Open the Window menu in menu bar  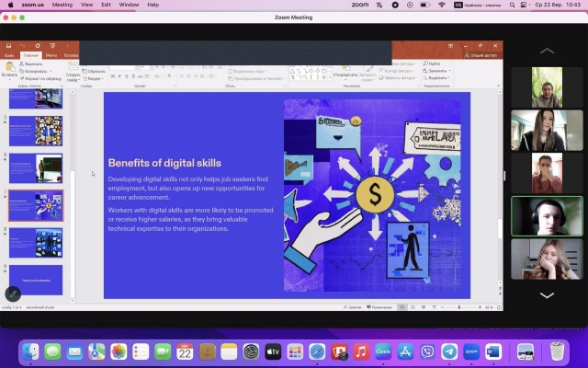point(129,5)
